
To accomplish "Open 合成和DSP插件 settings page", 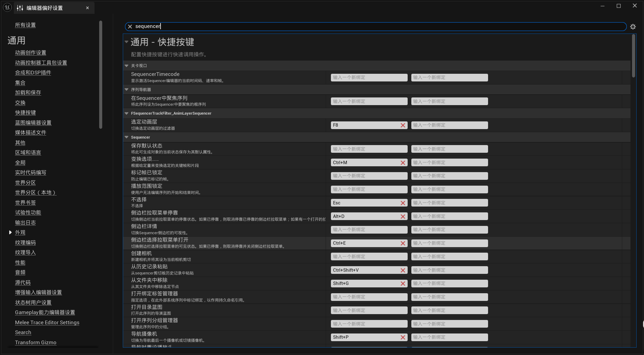I will coord(33,73).
